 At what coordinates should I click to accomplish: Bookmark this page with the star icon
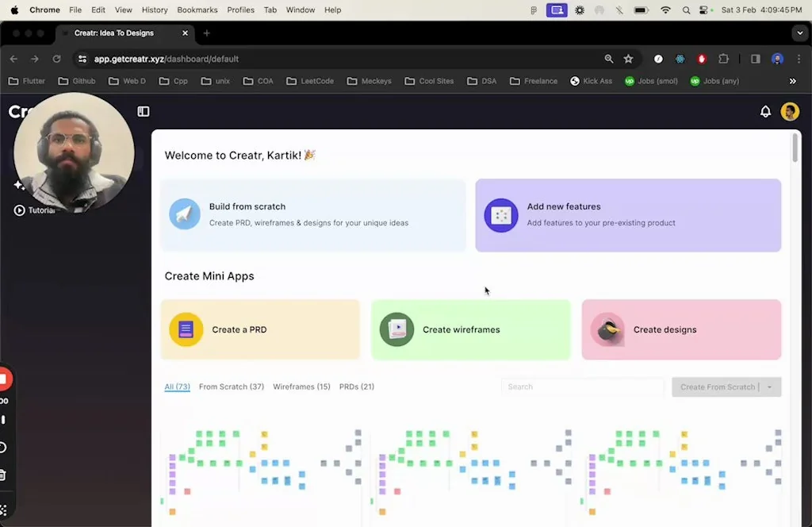click(x=628, y=59)
